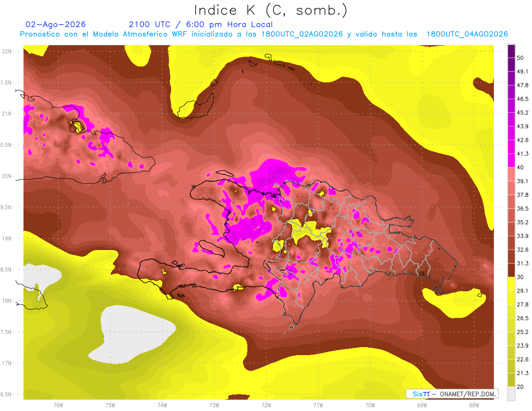Click the valid-until time '1800UTC_04AGO2026'
The image size is (532, 411).
point(467,34)
